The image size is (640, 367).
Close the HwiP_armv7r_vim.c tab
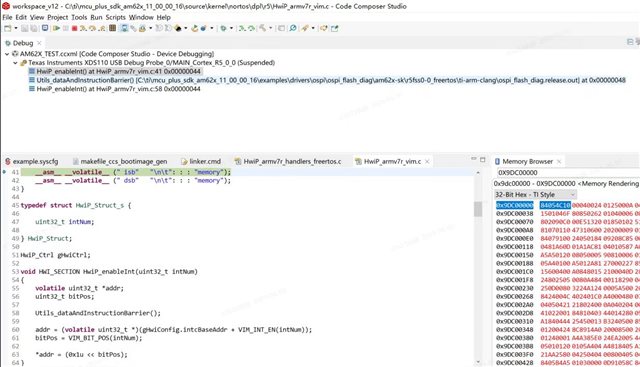[x=427, y=161]
